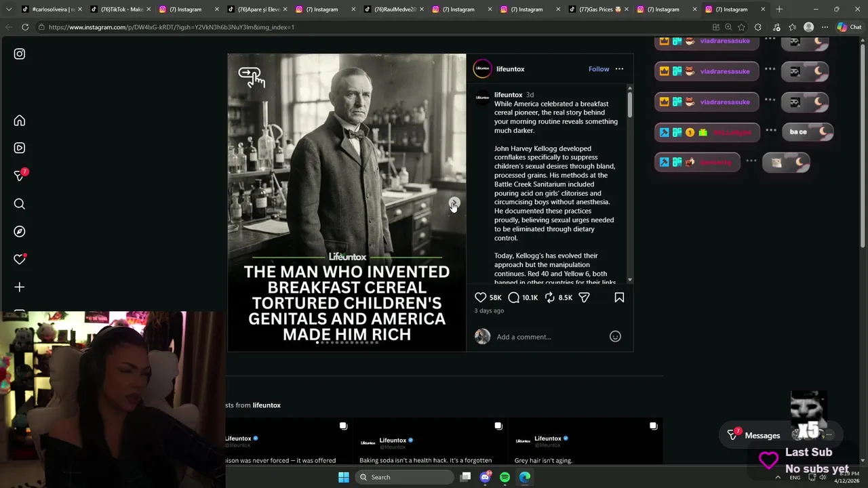
Task: Open the clock showing 4/12/2026
Action: pos(846,477)
